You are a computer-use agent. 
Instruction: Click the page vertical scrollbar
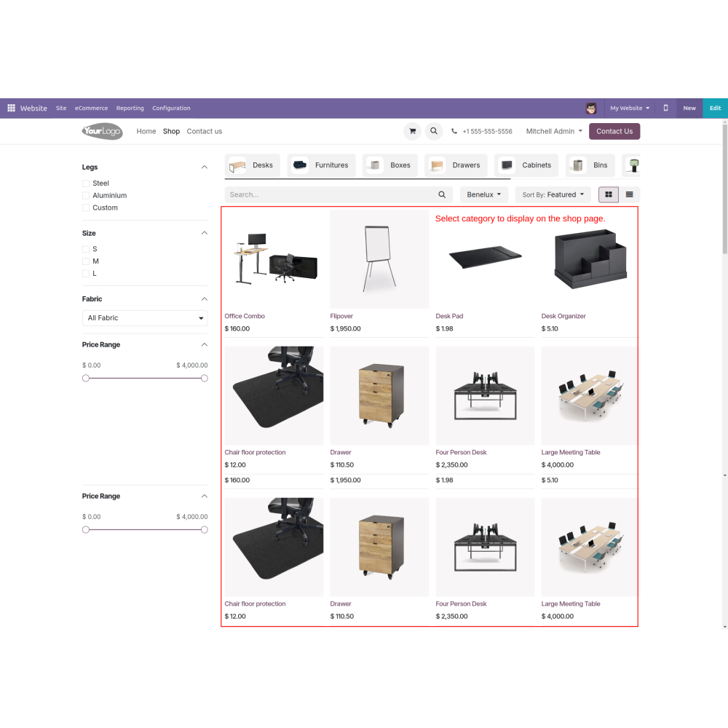point(725,189)
